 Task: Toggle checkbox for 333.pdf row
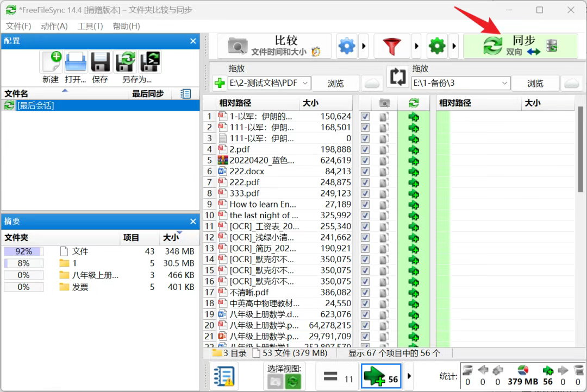(365, 193)
